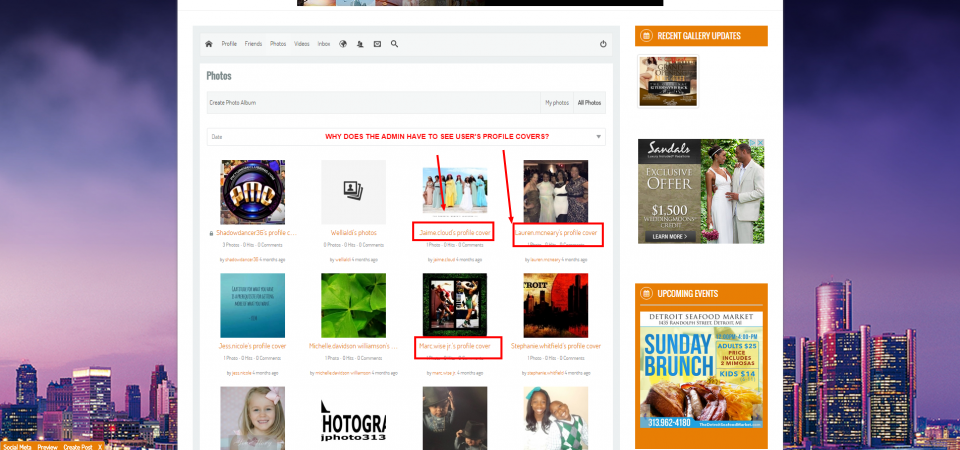Viewport: 960px width, 450px height.
Task: Open the recent gallery update thumbnail
Action: point(668,81)
